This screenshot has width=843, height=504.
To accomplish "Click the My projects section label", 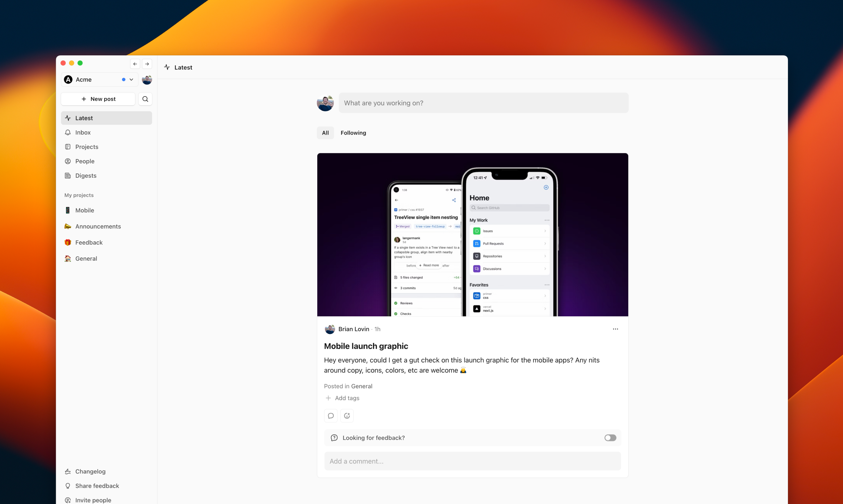I will pos(79,195).
